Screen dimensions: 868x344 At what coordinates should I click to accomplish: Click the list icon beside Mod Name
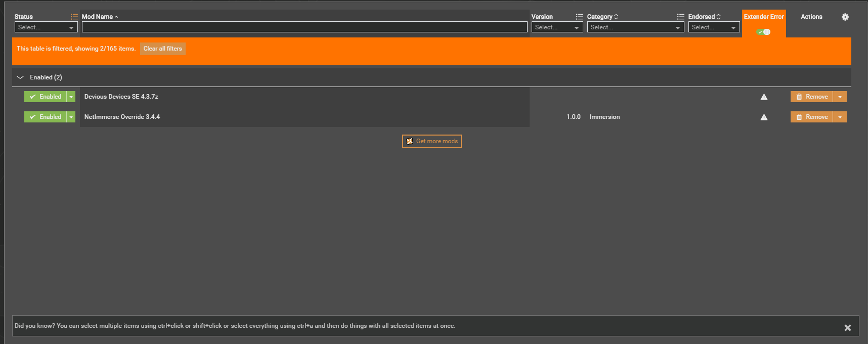(74, 17)
